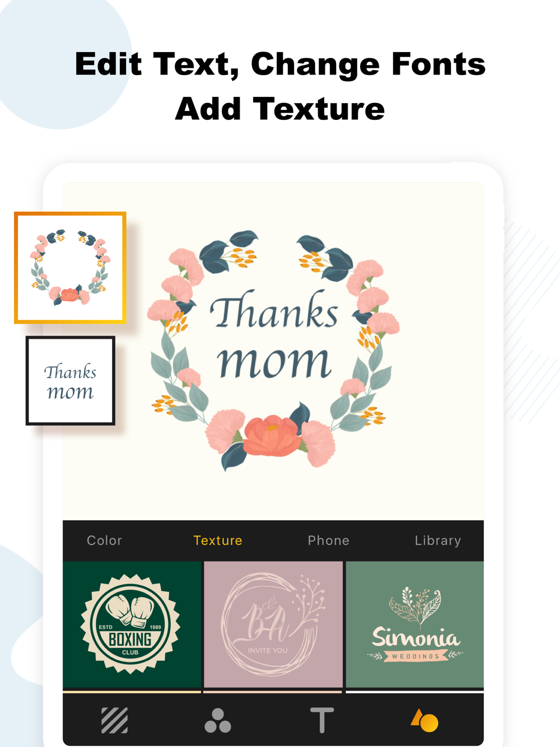Choose the pink Invite You template

273,624
